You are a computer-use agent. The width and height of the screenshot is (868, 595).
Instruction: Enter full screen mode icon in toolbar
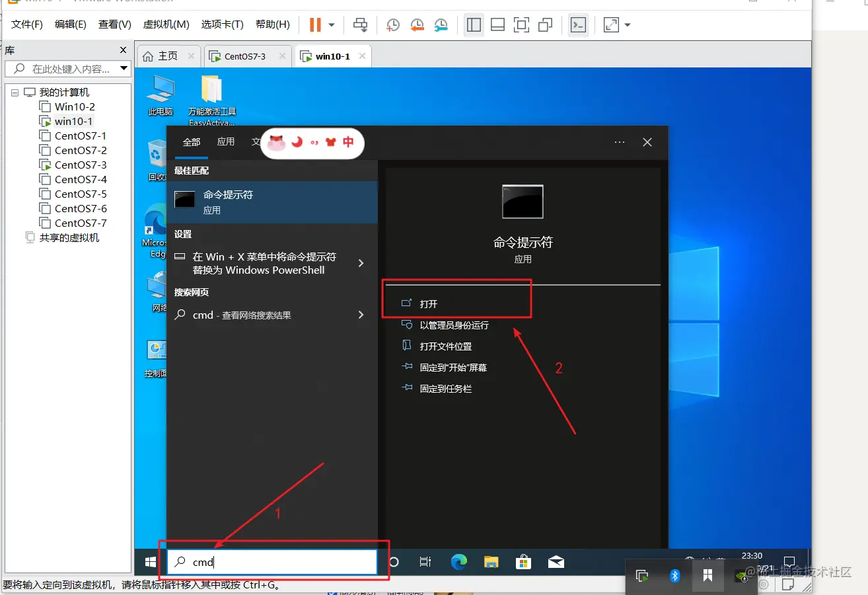(522, 25)
